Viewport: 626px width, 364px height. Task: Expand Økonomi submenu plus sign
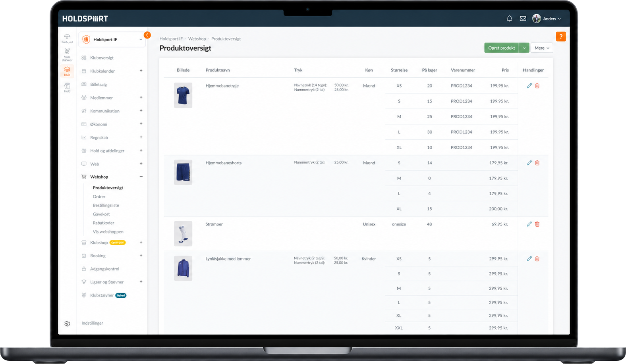click(141, 124)
